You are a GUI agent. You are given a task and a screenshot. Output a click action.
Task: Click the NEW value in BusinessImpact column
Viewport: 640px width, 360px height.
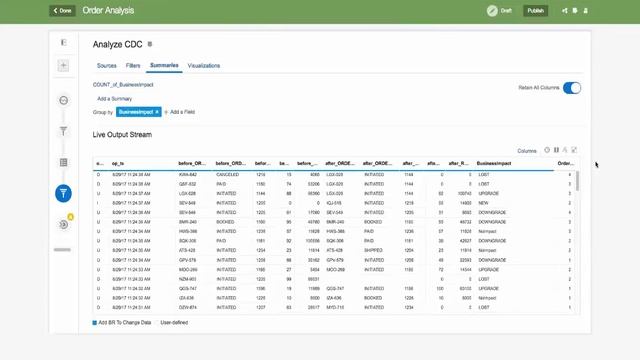[483, 203]
